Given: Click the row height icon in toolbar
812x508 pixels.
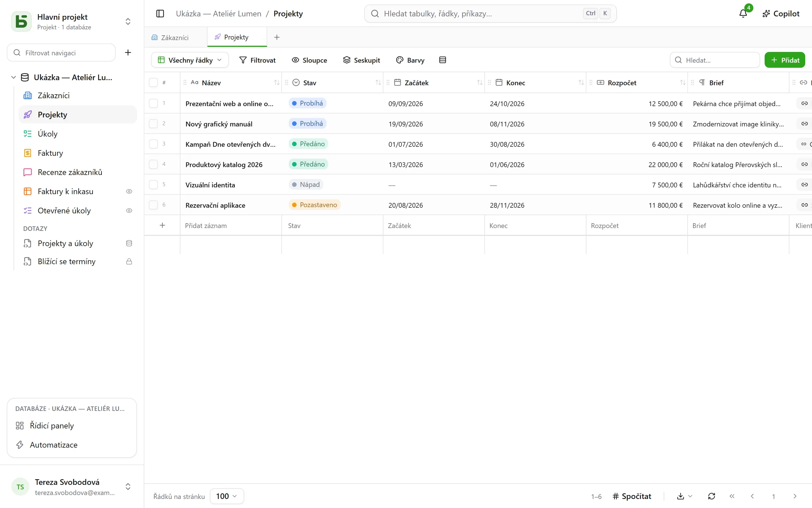Looking at the screenshot, I should coord(443,60).
